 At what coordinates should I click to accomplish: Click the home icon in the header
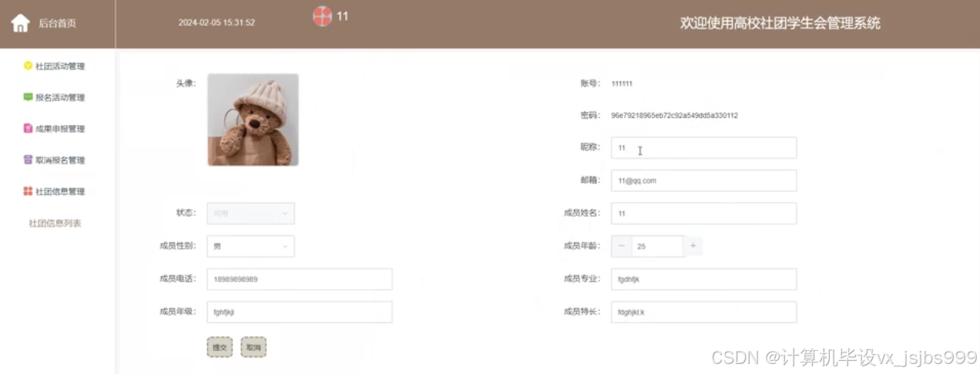pyautogui.click(x=20, y=23)
